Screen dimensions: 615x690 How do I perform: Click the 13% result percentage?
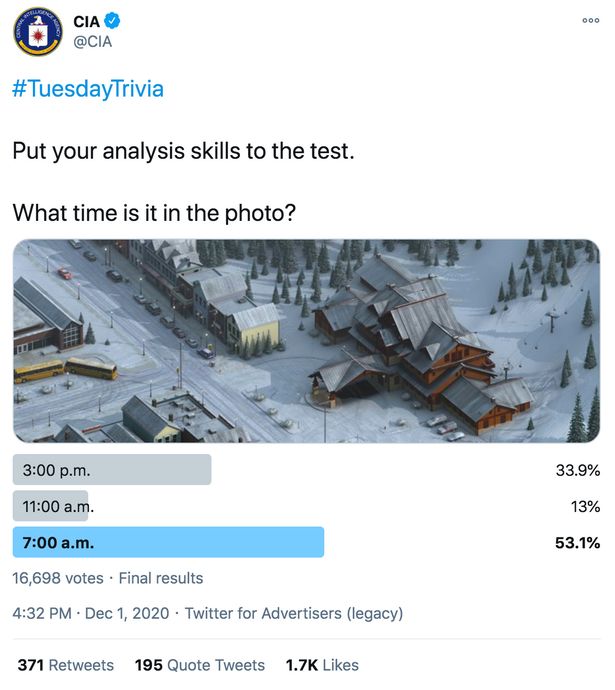click(585, 506)
